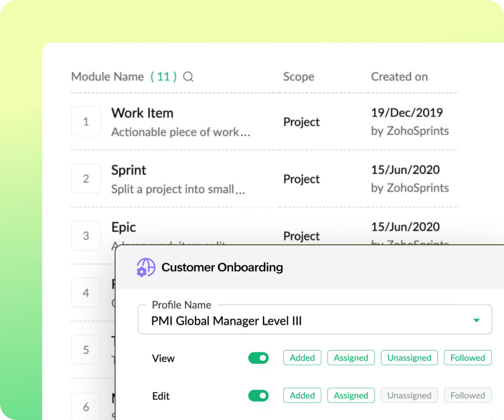Viewport: 504px width, 420px height.
Task: Select the number 2 row badge
Action: [86, 179]
